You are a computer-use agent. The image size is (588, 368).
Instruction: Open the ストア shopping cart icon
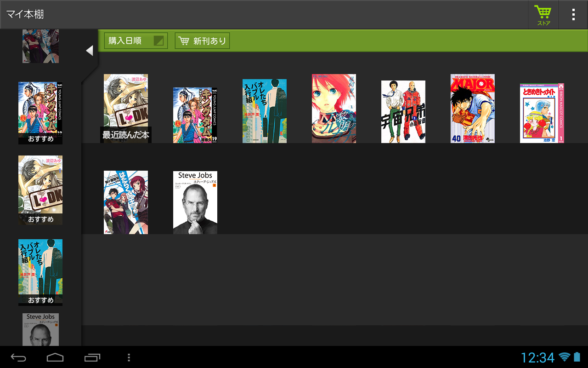tap(543, 15)
